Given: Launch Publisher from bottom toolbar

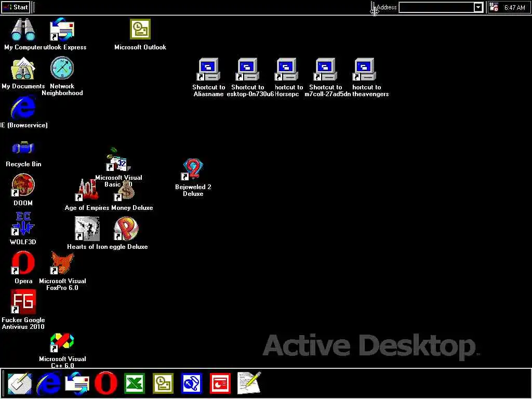Looking at the screenshot, I should click(192, 383).
